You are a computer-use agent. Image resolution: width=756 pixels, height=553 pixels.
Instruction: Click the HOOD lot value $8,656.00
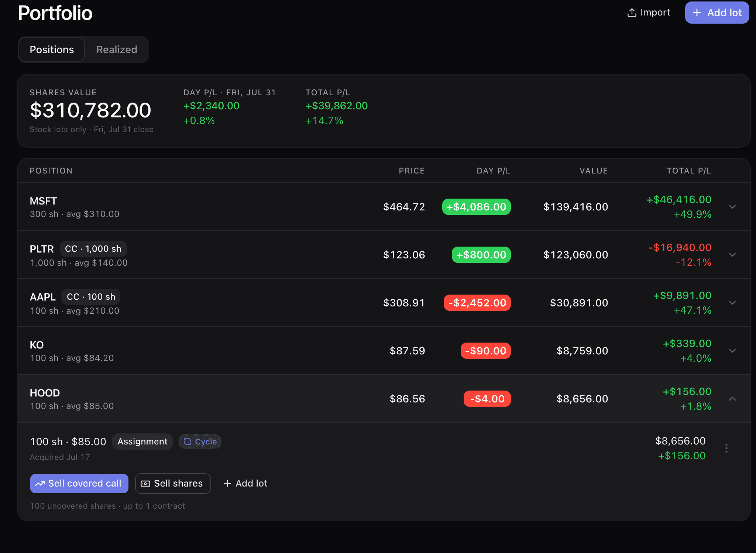coord(680,441)
